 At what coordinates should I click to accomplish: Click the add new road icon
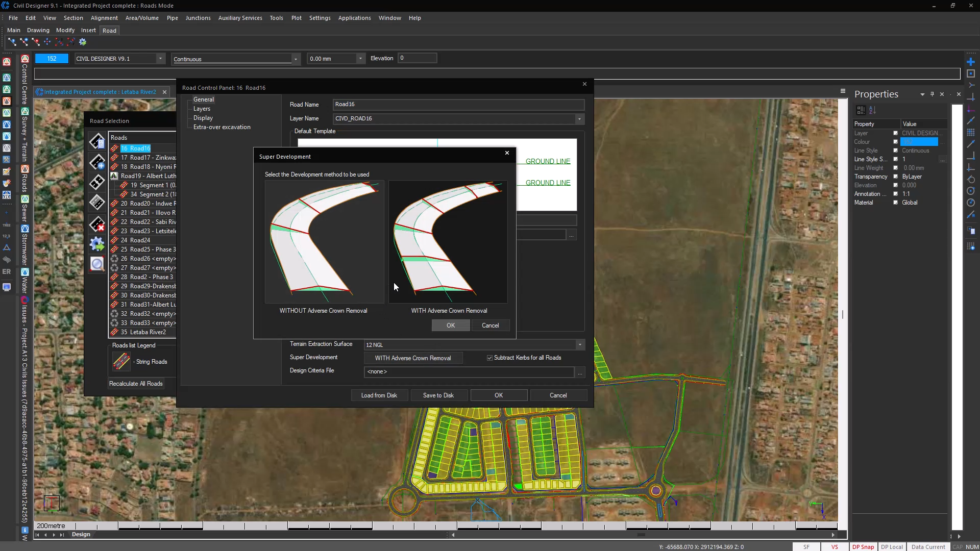97,162
